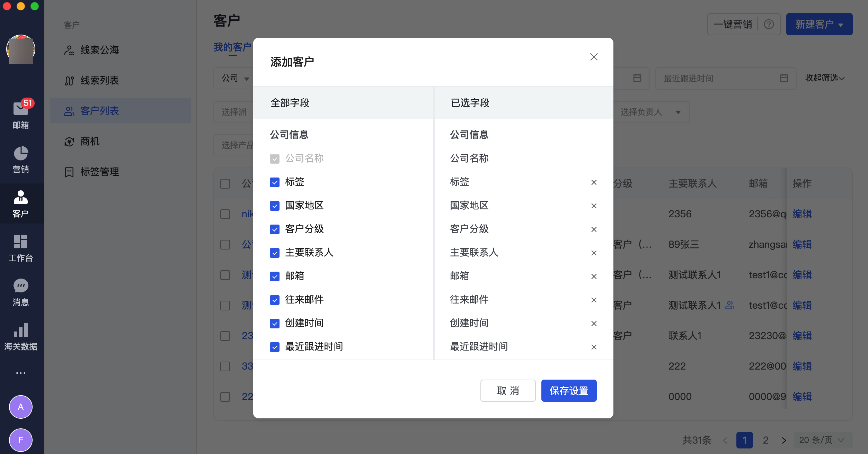Uncheck the 标签 field checkbox

(x=275, y=182)
